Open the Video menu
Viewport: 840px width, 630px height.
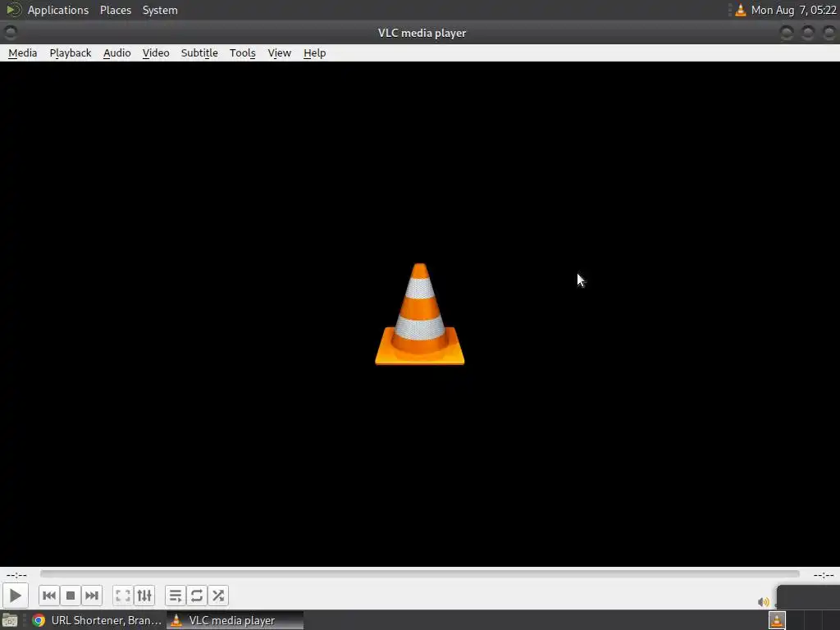pyautogui.click(x=156, y=53)
